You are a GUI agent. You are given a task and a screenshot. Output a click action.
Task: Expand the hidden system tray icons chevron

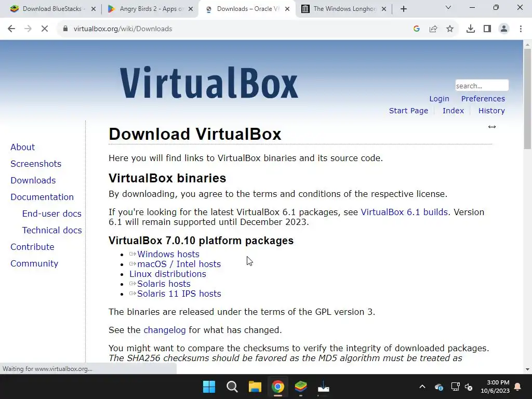(422, 387)
